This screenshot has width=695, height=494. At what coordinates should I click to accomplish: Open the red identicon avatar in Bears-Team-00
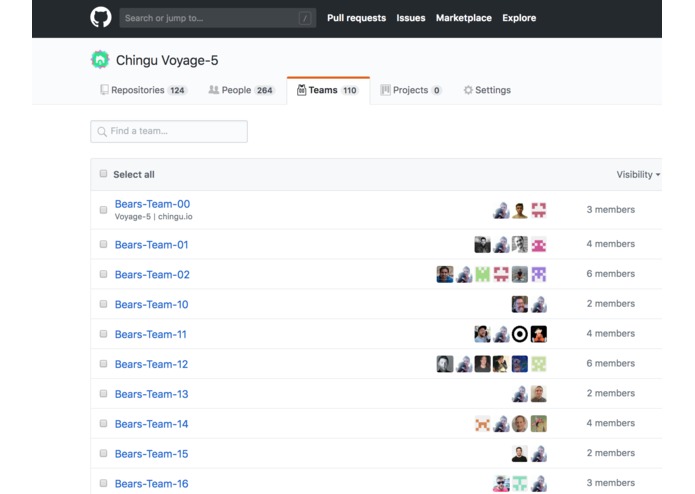point(539,210)
